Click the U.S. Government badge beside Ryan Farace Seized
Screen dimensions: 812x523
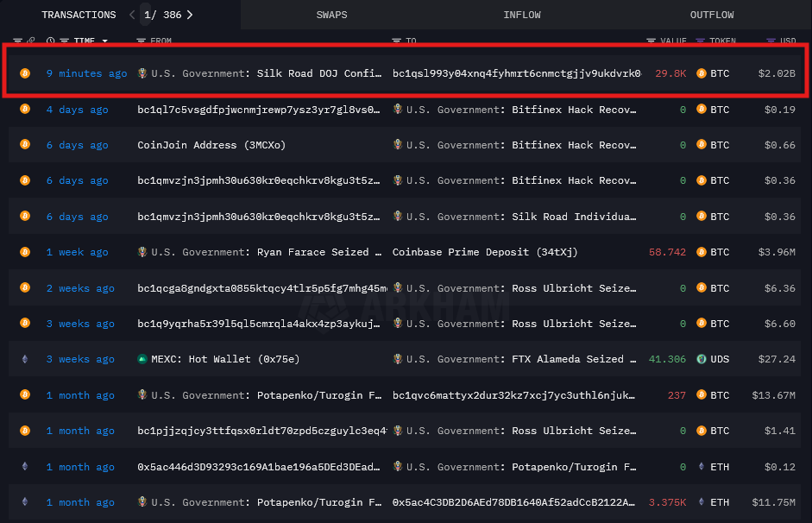tap(142, 252)
